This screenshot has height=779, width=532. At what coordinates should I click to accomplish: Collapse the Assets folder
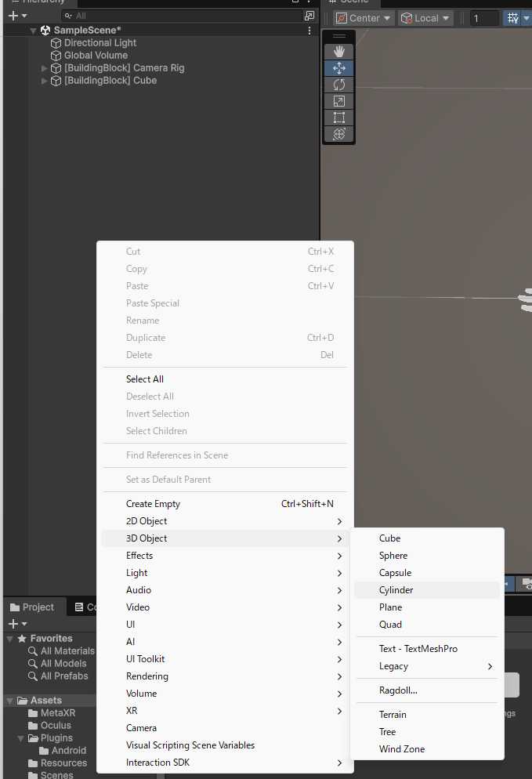(x=9, y=701)
